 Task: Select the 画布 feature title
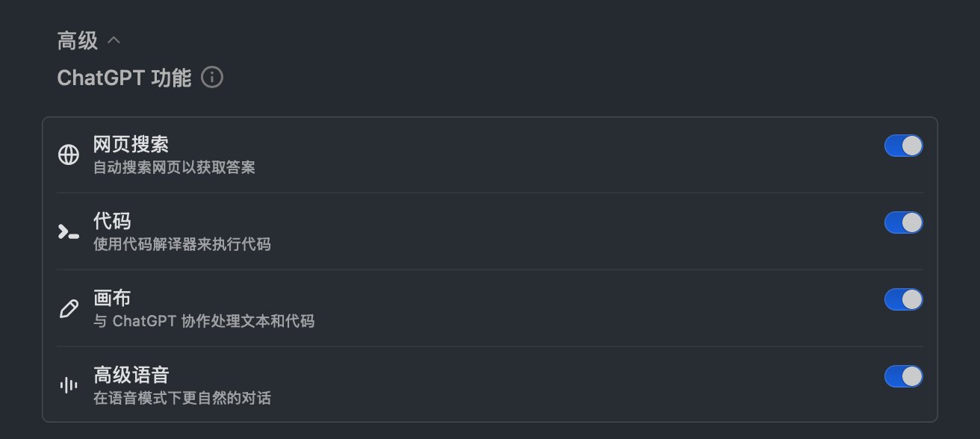112,298
